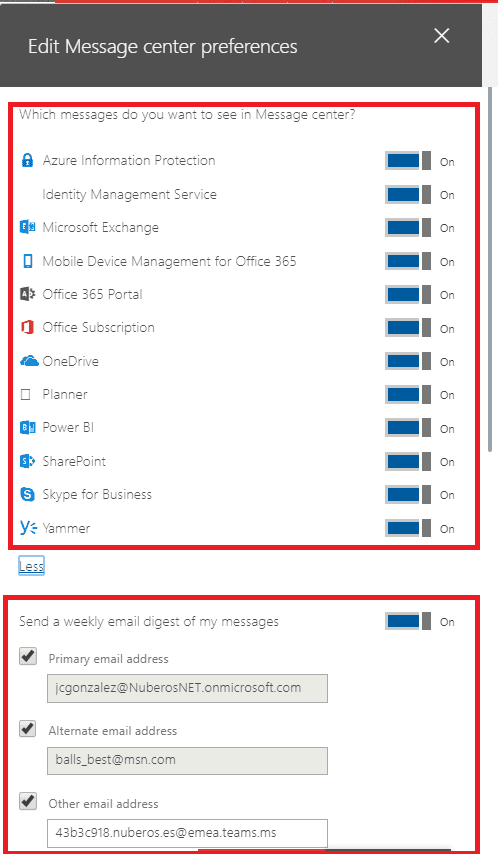498x854 pixels.
Task: Click the Office Subscription icon
Action: pos(27,327)
